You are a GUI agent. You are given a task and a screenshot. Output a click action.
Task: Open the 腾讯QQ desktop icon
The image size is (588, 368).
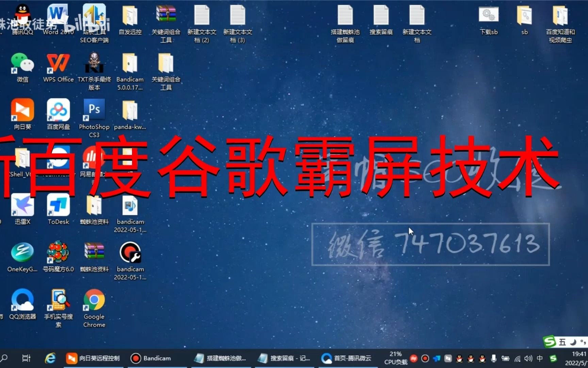[x=22, y=19]
